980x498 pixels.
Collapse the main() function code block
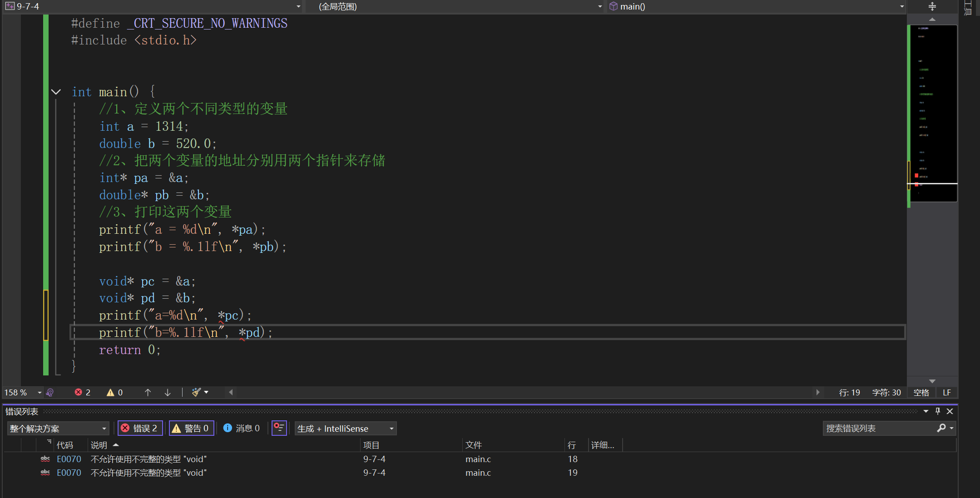(x=56, y=92)
